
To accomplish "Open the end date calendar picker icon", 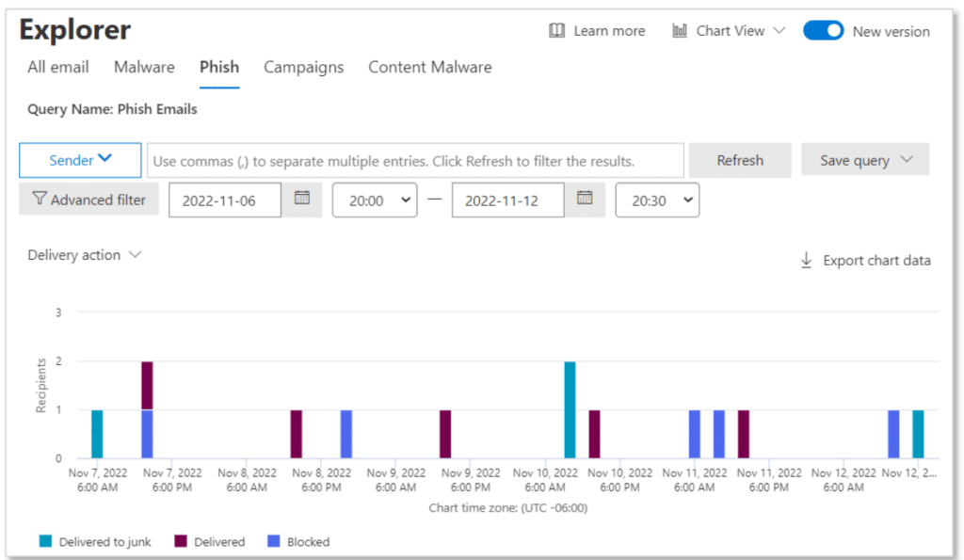I will tap(585, 198).
